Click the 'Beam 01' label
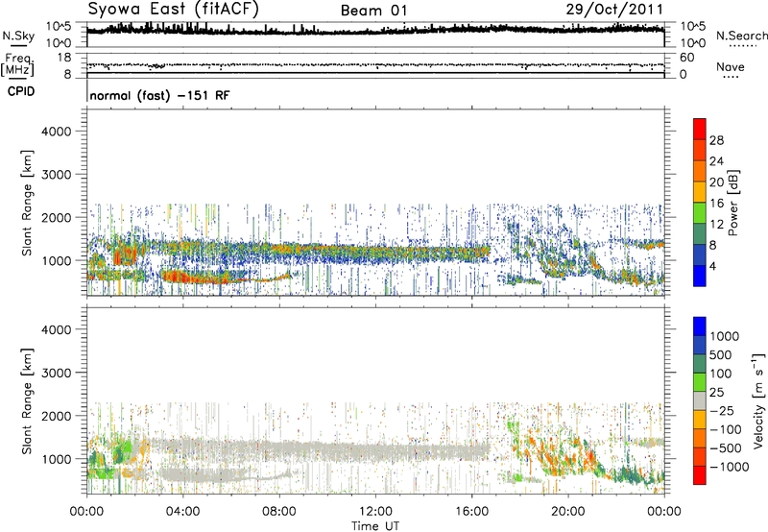 [x=373, y=11]
